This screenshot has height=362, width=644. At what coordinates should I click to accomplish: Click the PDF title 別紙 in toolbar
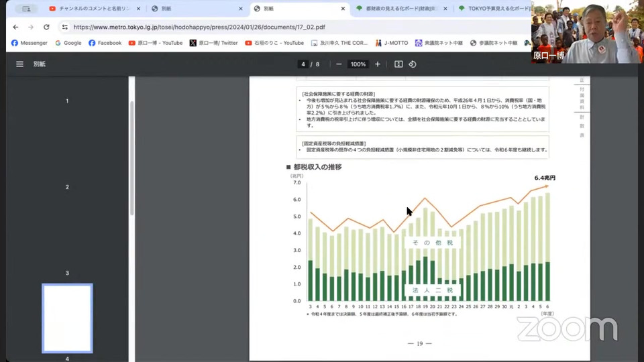click(x=40, y=64)
